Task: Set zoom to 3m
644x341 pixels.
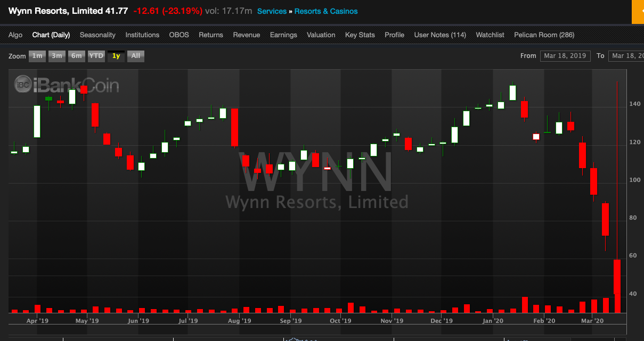Action: tap(57, 56)
